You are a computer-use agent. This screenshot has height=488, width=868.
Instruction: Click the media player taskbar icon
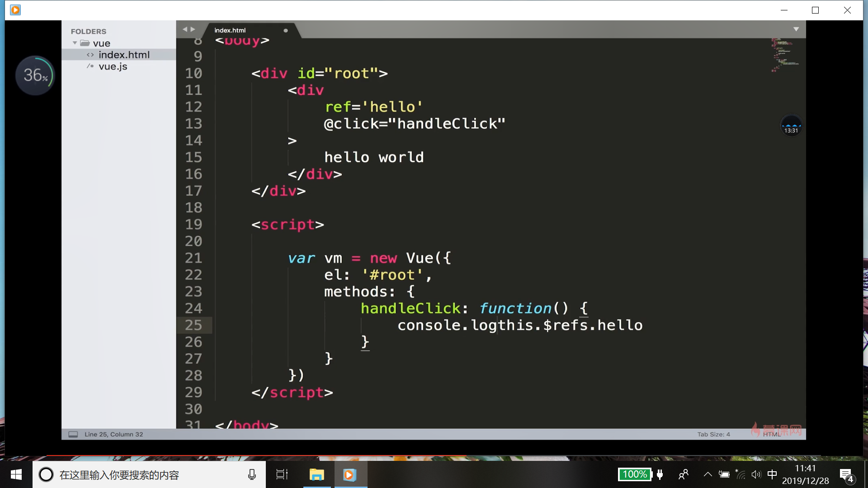(349, 474)
